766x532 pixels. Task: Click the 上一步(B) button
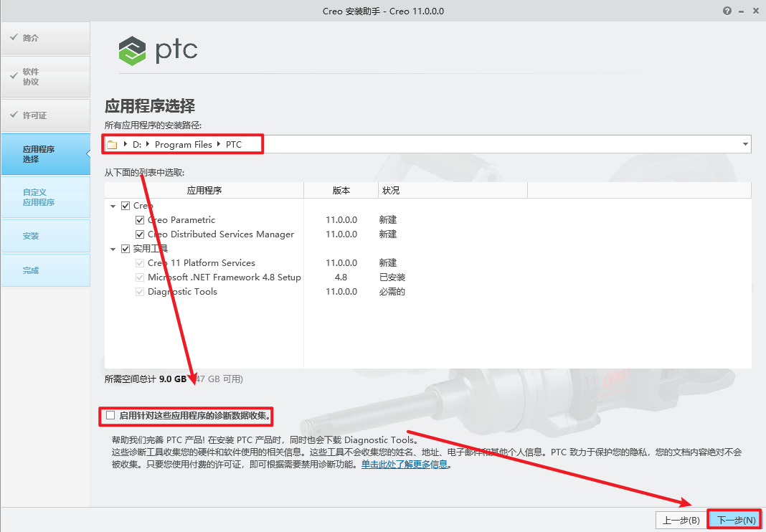pos(681,520)
